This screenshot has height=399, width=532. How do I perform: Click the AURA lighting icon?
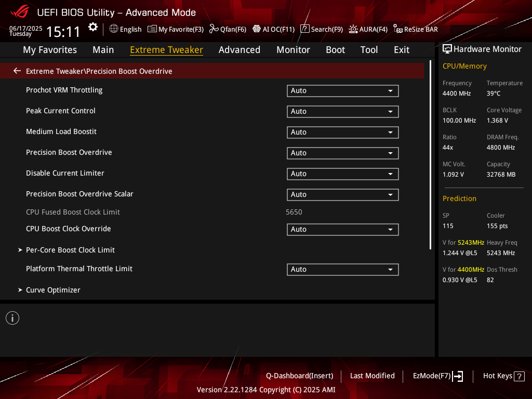(x=353, y=29)
